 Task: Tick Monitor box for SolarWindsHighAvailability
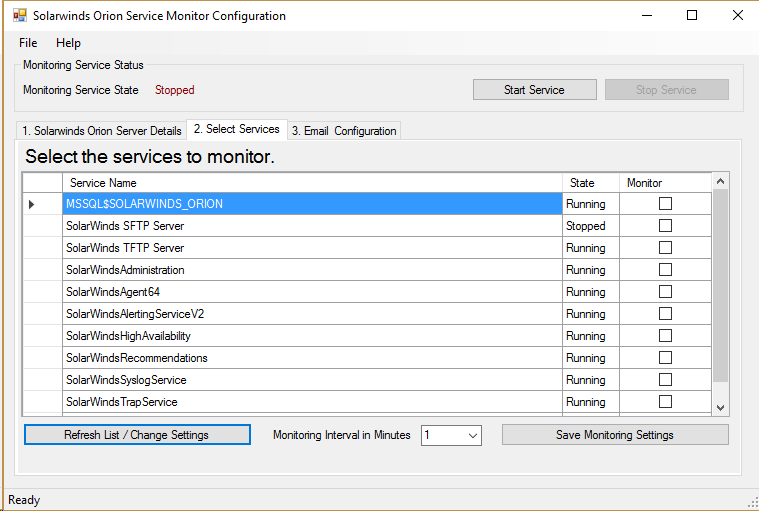pyautogui.click(x=665, y=336)
